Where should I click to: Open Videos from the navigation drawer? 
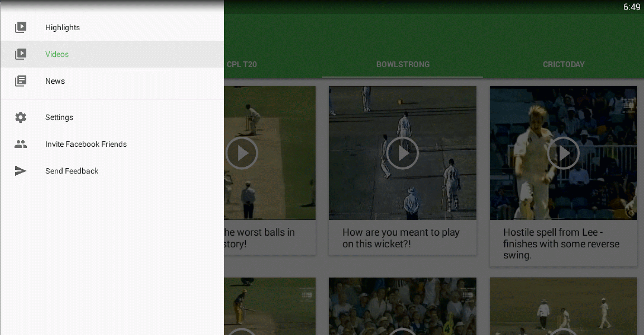click(x=57, y=54)
